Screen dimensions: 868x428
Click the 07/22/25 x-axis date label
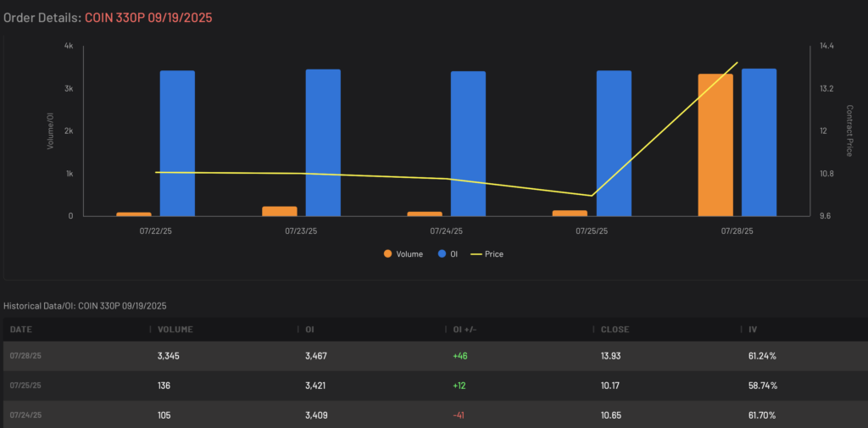[155, 231]
